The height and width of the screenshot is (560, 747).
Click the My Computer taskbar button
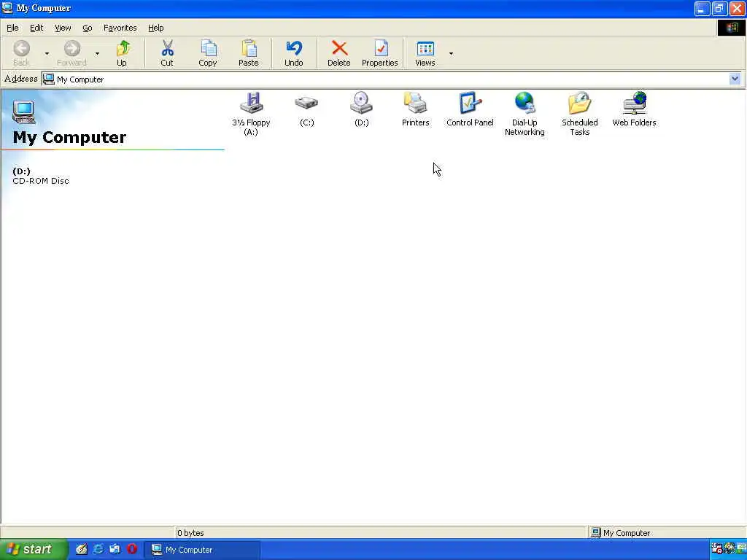(203, 550)
